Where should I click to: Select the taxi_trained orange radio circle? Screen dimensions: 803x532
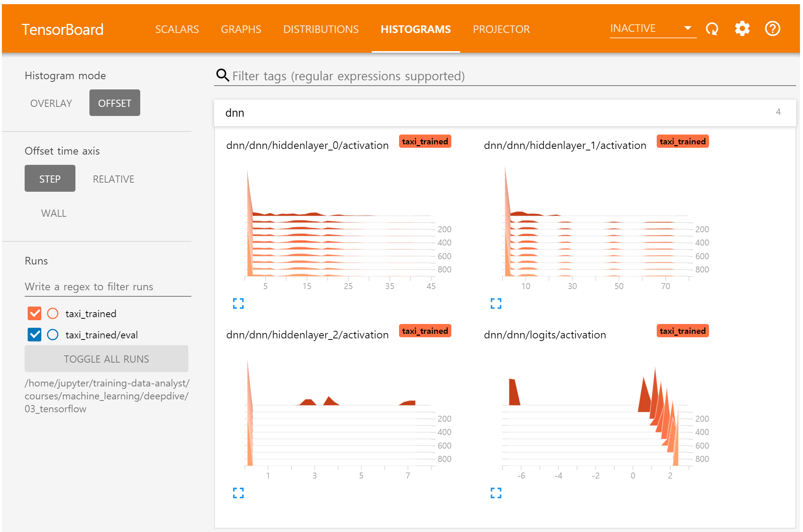pos(53,313)
